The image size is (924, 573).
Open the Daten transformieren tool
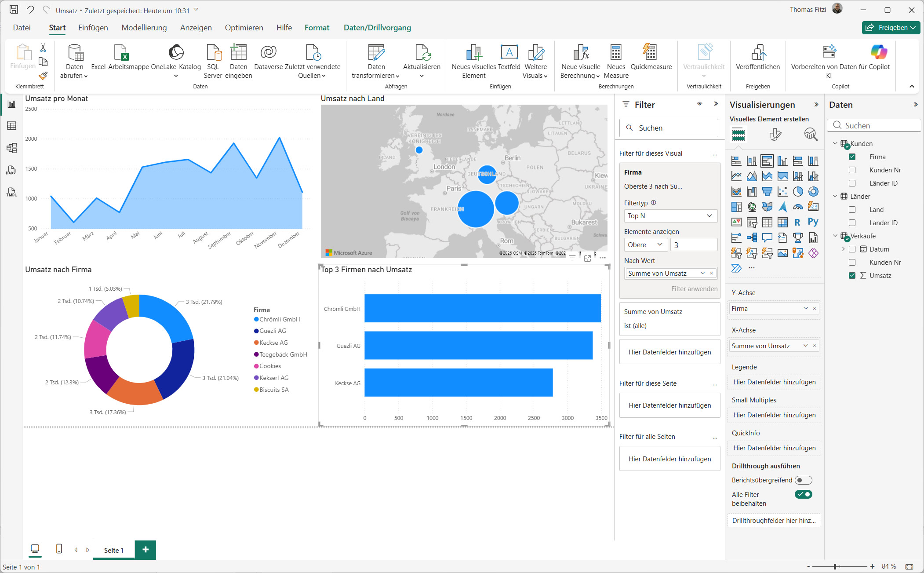pos(376,53)
